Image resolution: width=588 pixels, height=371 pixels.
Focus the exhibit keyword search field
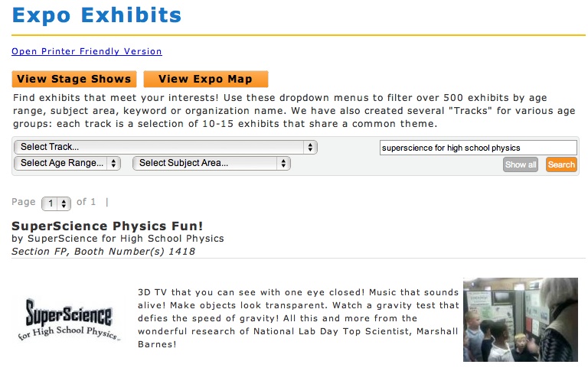[478, 148]
